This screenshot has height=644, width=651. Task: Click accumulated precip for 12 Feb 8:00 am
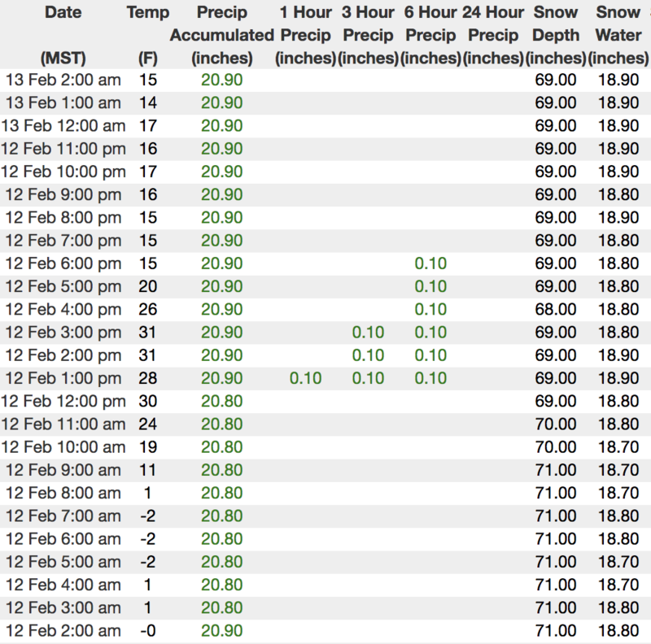(x=221, y=493)
